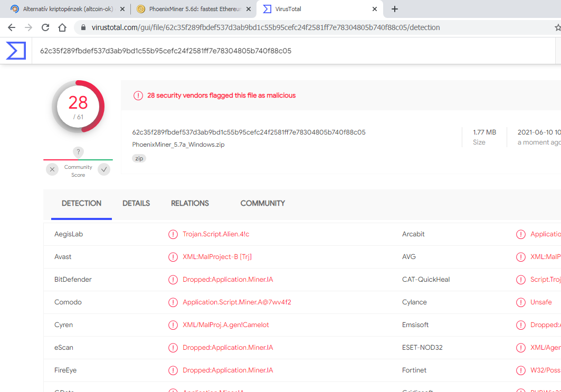Click FireEye's Dropped:Application.Miner.IA result

coord(228,370)
